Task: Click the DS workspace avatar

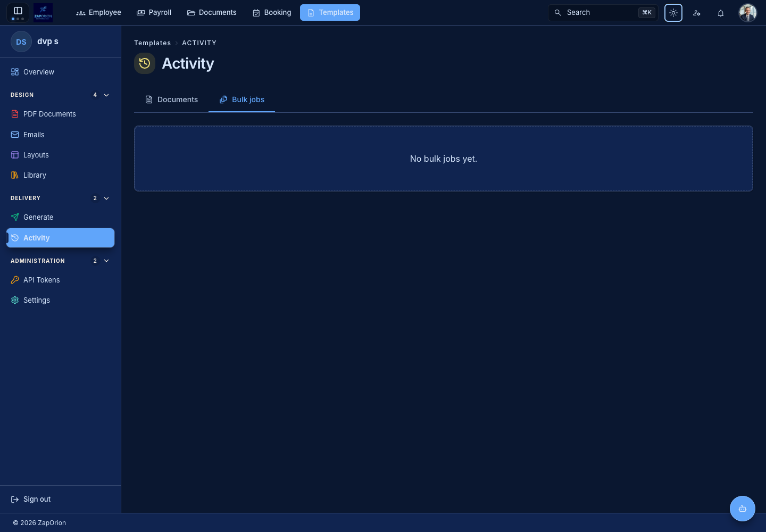Action: (21, 41)
